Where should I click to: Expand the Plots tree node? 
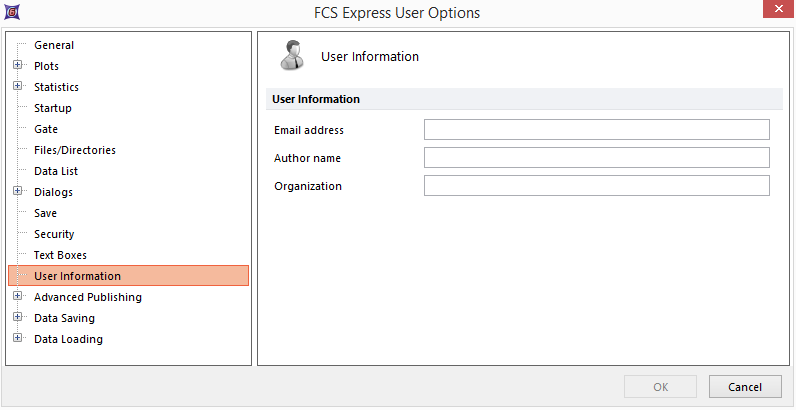coord(17,66)
